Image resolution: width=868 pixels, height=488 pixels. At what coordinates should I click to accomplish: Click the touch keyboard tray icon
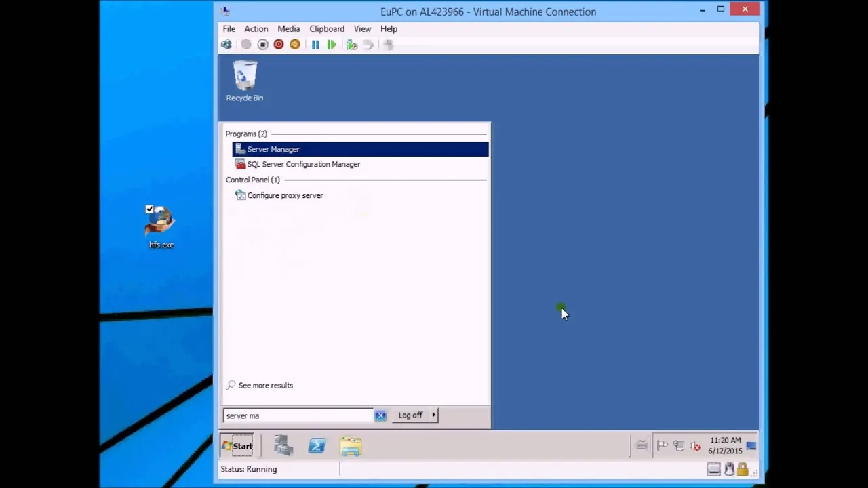[x=642, y=445]
